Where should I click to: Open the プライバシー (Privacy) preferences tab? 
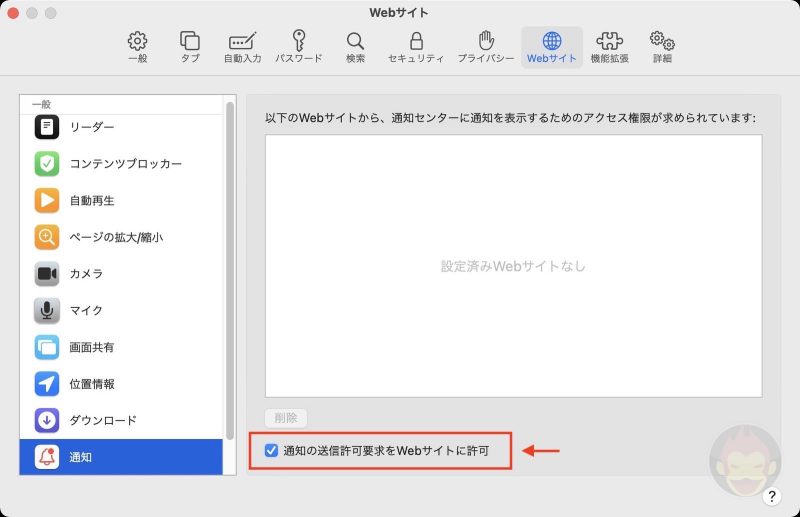tap(486, 47)
